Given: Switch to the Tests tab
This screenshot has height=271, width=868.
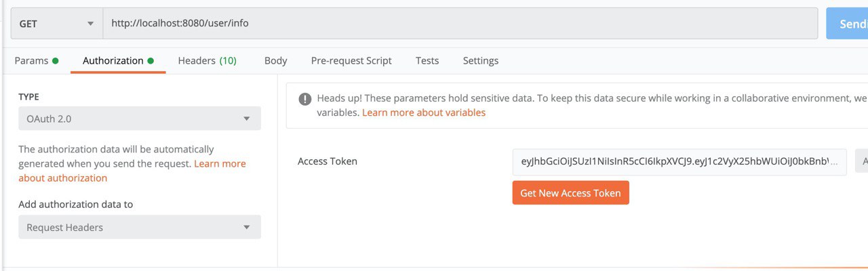Looking at the screenshot, I should coord(427,60).
